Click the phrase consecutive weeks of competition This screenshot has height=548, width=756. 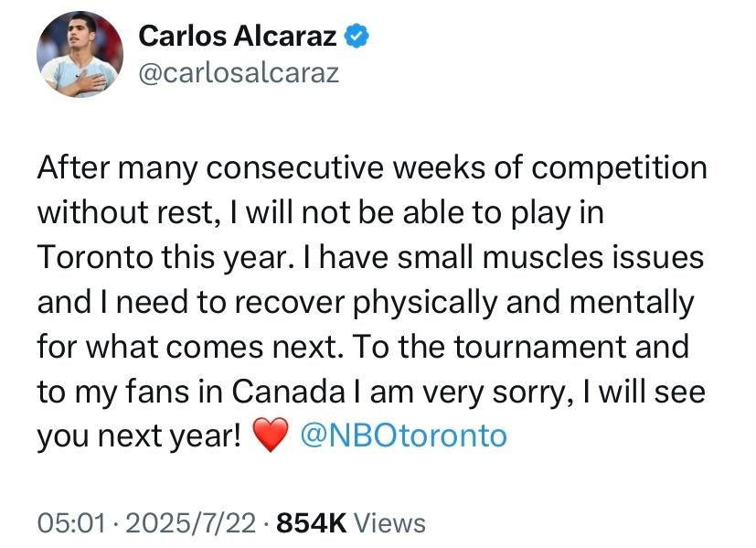tap(456, 168)
